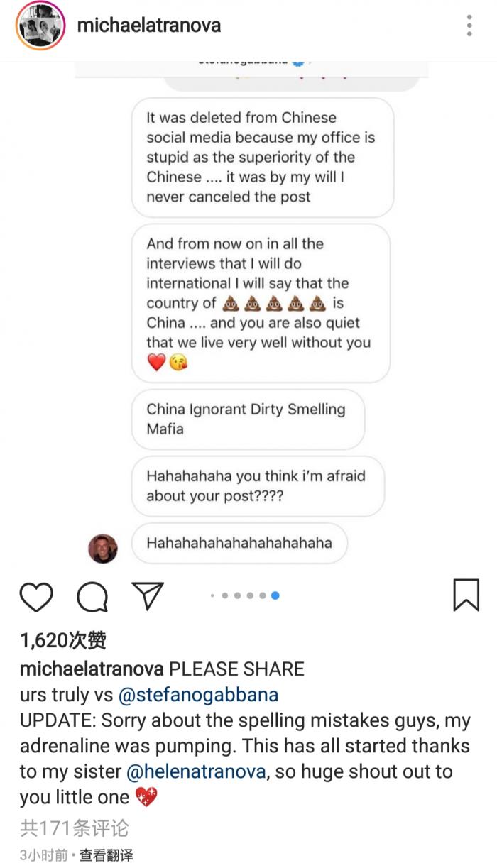Screen dimensions: 497x868
Task: Tap the michaelatranova username in the caption
Action: 92,669
